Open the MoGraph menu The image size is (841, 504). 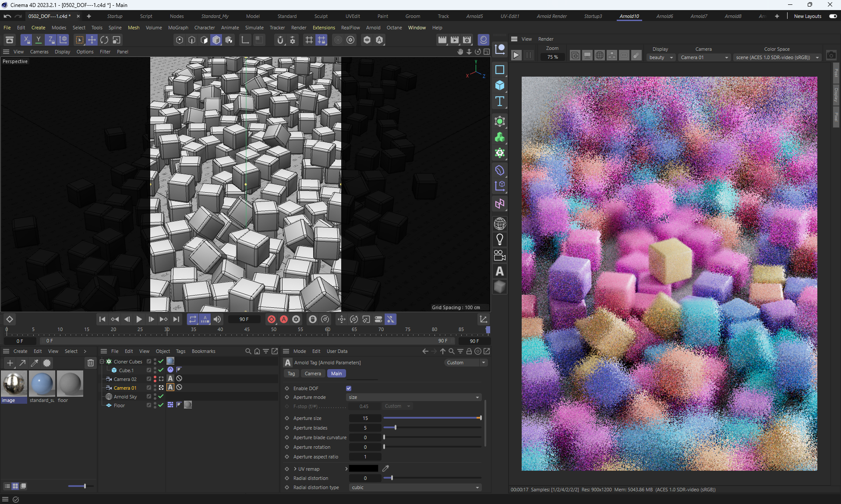click(x=178, y=28)
